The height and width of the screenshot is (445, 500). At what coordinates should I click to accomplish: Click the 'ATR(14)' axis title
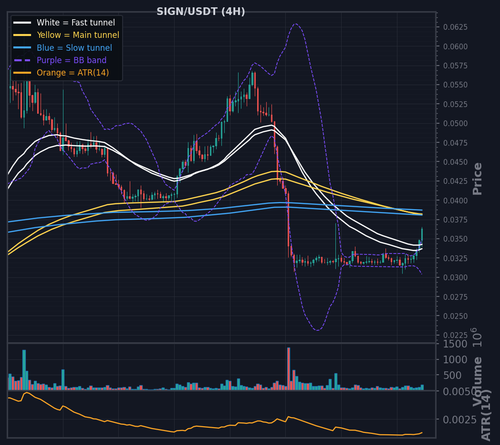point(486,416)
